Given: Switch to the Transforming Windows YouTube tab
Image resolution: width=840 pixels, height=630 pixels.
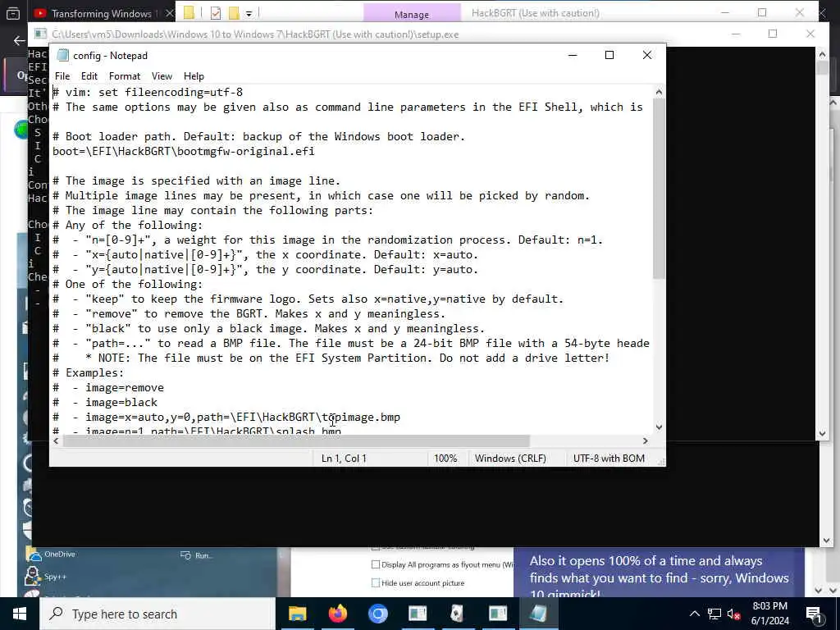Looking at the screenshot, I should [102, 13].
